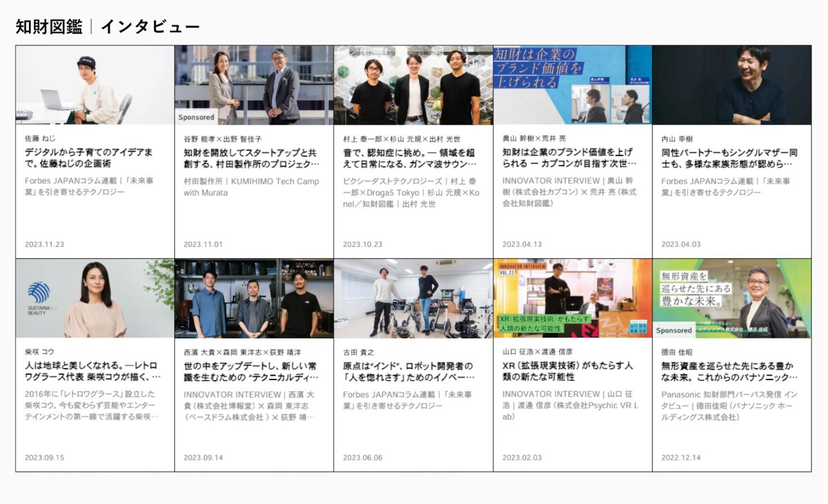
Task: Open the 佐藤 ねじ laptop photo thumbnail
Action: tap(95, 85)
